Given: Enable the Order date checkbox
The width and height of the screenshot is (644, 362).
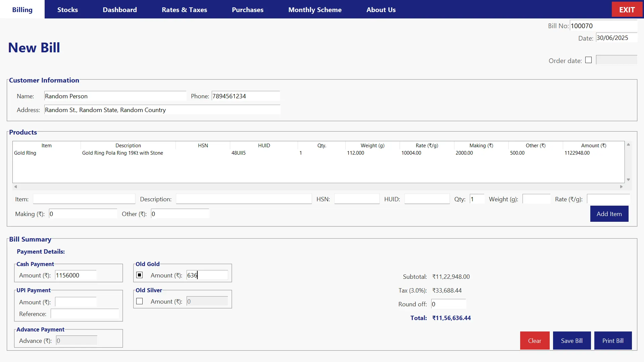Looking at the screenshot, I should coord(588,60).
